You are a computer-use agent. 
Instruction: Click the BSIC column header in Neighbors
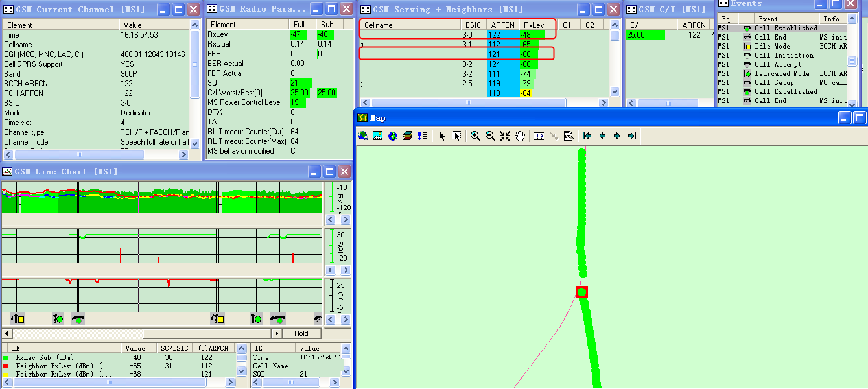(x=473, y=25)
